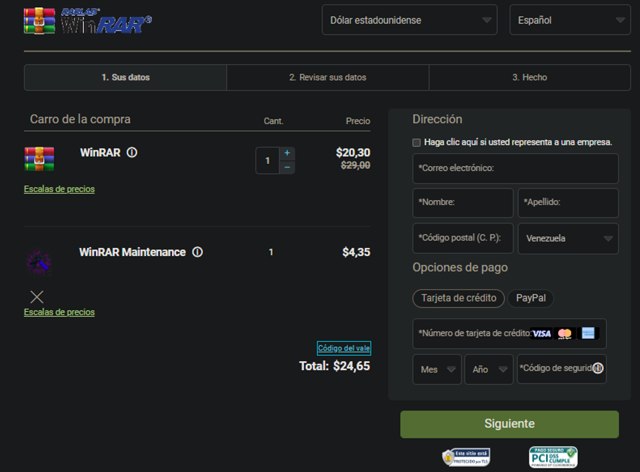This screenshot has height=472, width=640.
Task: Click Visa card icon
Action: [x=542, y=334]
